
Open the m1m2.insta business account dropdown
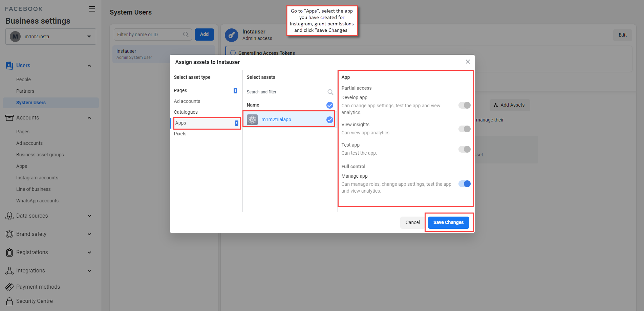point(51,37)
